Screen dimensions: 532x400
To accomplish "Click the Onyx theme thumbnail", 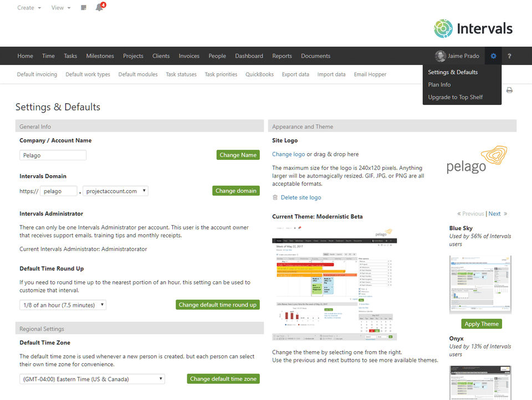I will [x=480, y=383].
